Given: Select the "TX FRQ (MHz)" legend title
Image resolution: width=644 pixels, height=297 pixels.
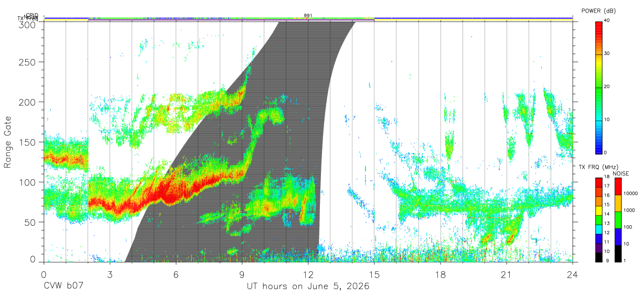Looking at the screenshot, I should 598,167.
